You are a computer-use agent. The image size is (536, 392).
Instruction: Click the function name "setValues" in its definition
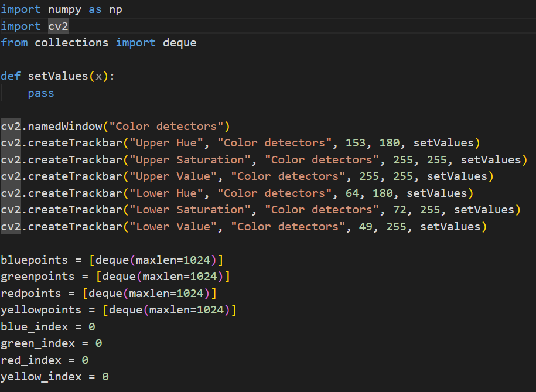click(58, 76)
